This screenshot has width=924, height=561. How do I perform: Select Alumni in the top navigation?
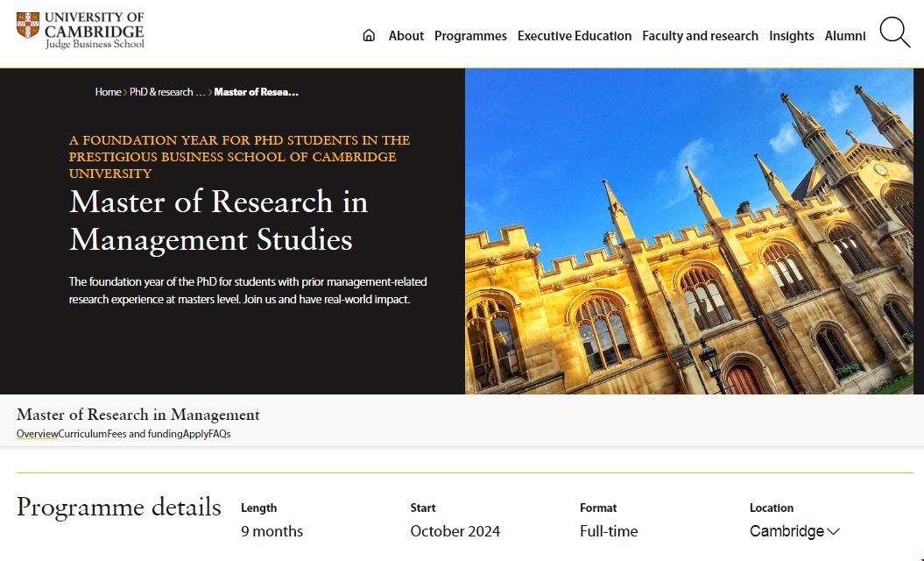[x=844, y=36]
